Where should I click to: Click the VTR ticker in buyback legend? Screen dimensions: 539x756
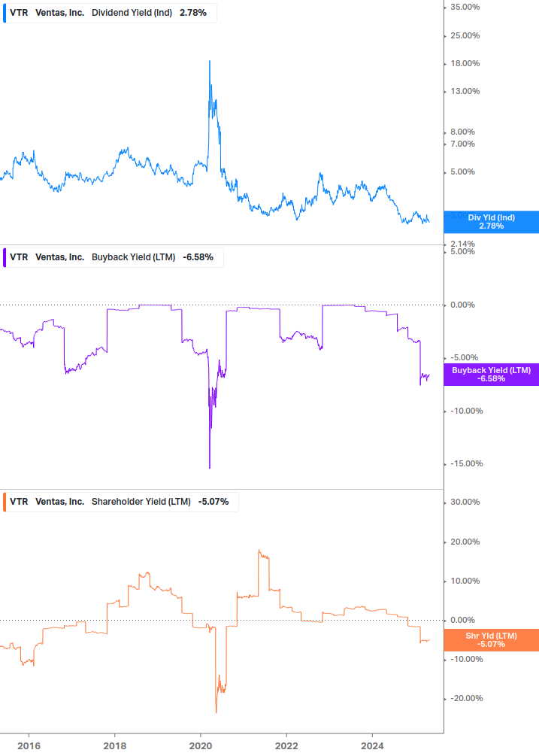coord(19,257)
